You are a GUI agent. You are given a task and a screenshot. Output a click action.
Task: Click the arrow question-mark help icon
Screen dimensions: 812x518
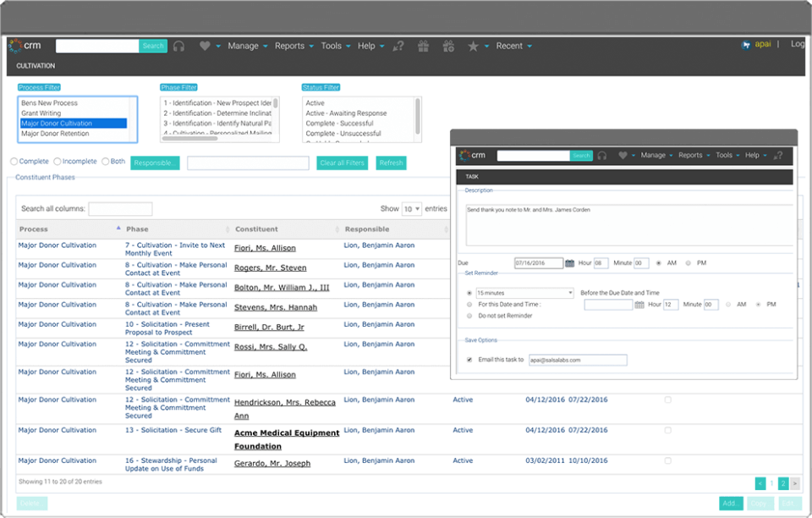click(x=398, y=46)
